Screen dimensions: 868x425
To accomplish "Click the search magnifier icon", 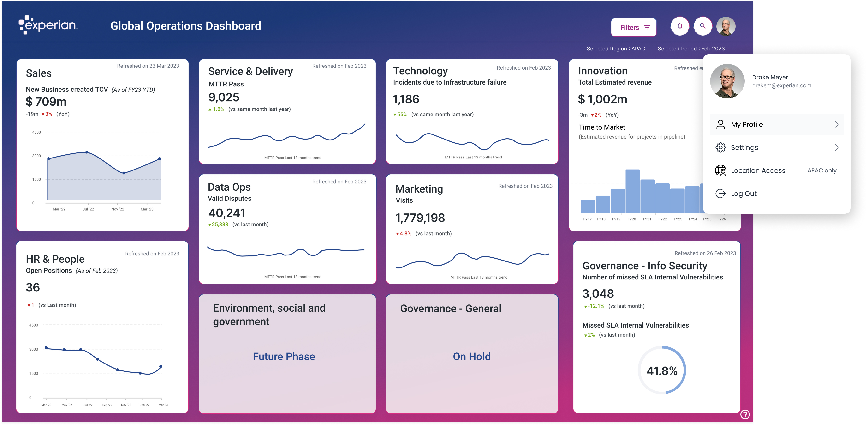I will coord(702,26).
